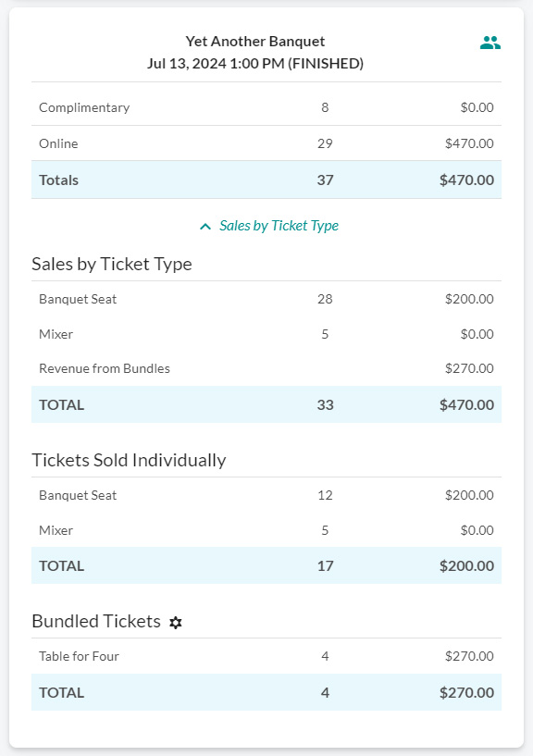Collapse using the chevron-up arrow icon
This screenshot has width=533, height=756.
coord(205,226)
